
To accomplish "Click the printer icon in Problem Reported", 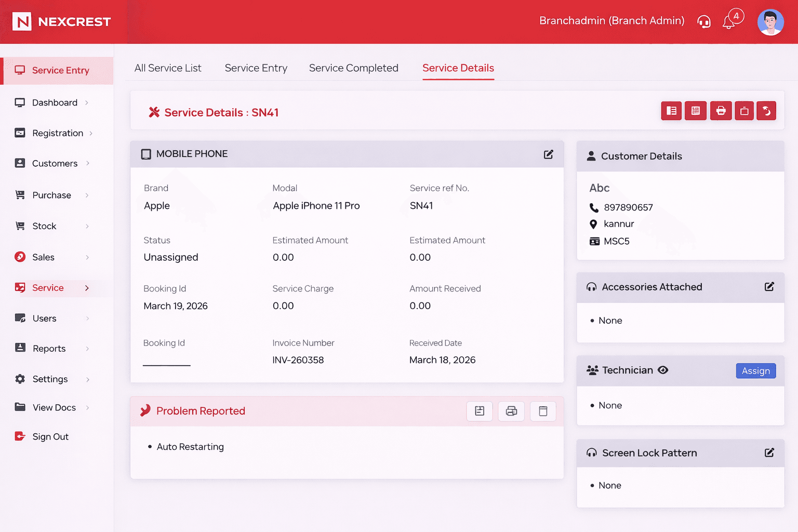I will [511, 411].
